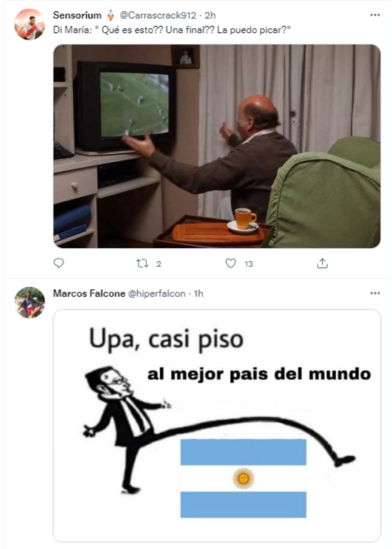Like the Di María tweet
The height and width of the screenshot is (549, 392).
click(230, 263)
